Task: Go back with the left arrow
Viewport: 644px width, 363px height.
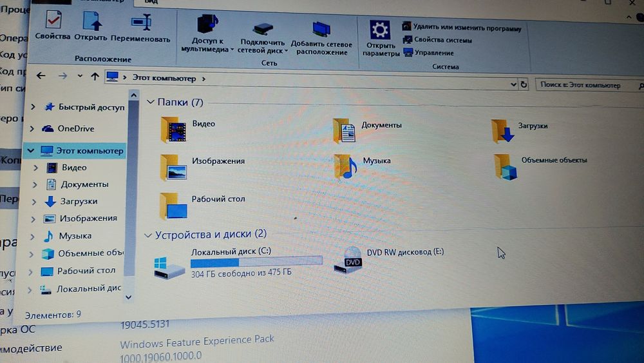Action: (x=41, y=75)
